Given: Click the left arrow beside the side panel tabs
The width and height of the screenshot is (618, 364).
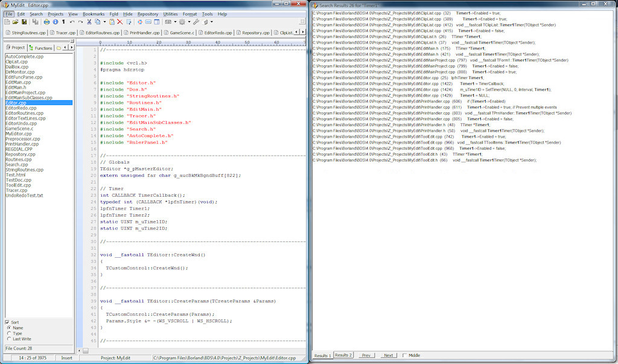Looking at the screenshot, I should coord(65,47).
